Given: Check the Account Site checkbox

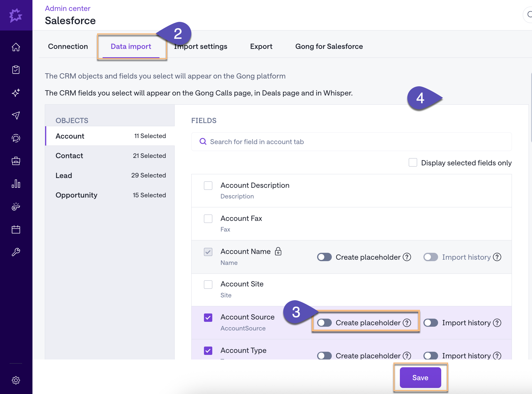Looking at the screenshot, I should [208, 284].
